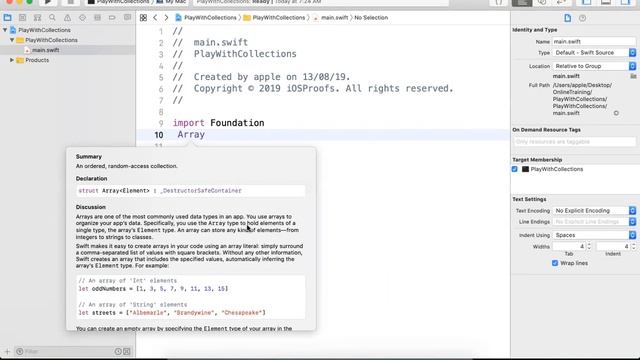
Task: Click the Tab width stepper
Action: tap(589, 246)
